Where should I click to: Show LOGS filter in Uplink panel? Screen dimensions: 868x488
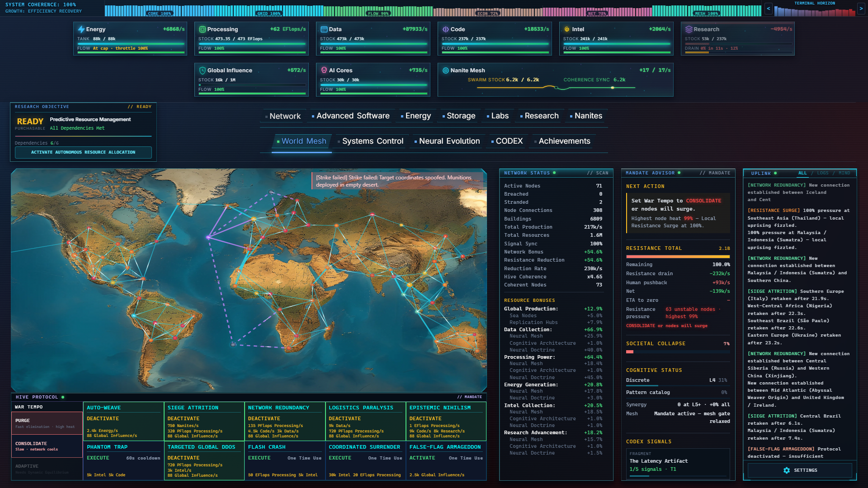[823, 173]
